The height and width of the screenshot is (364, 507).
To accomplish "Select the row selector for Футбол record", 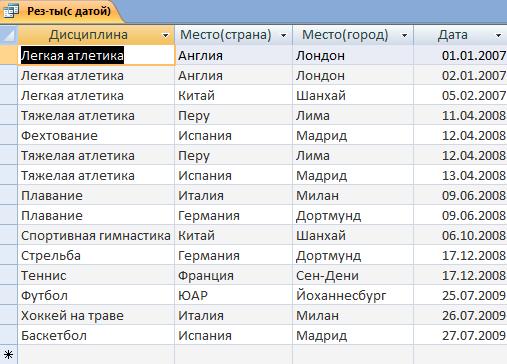I will tap(9, 295).
